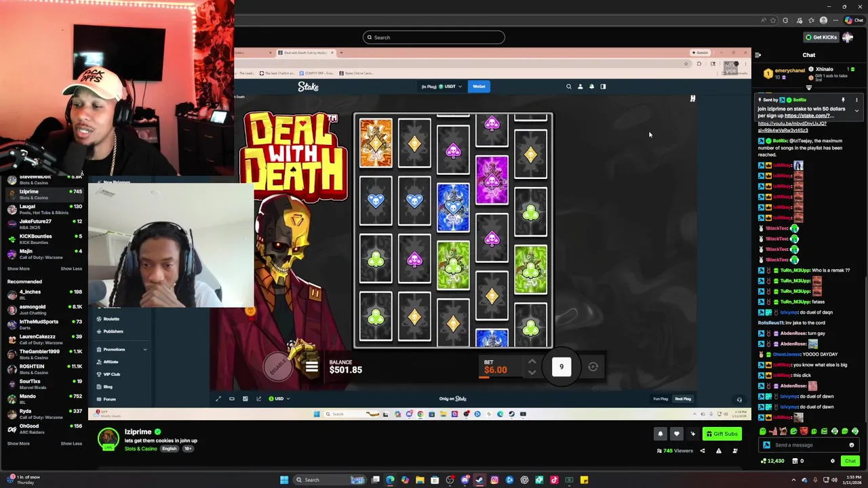Screen dimensions: 868x488
Task: Click the Gift Subs button
Action: [722, 434]
